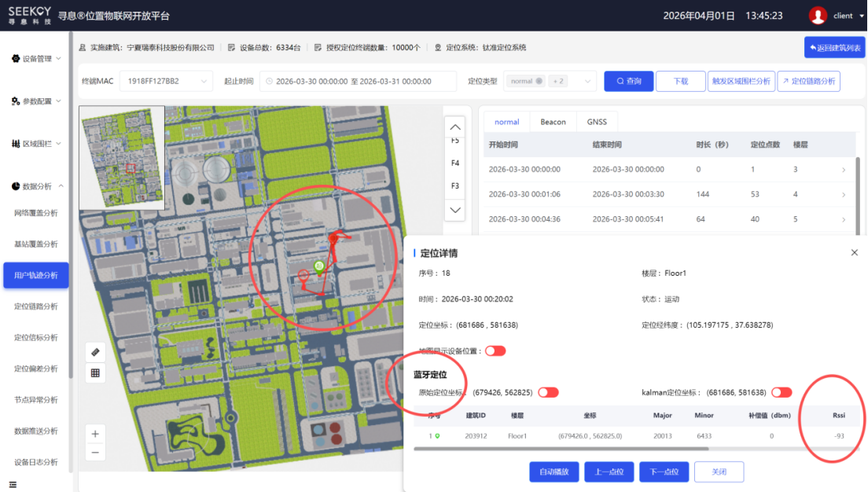Switch to the GNSS tab
The image size is (868, 492).
click(x=597, y=122)
